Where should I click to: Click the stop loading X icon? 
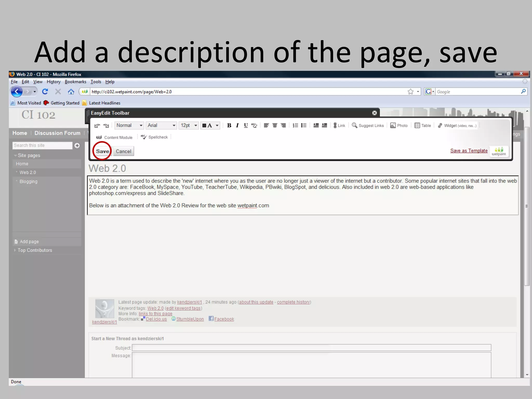pyautogui.click(x=58, y=91)
